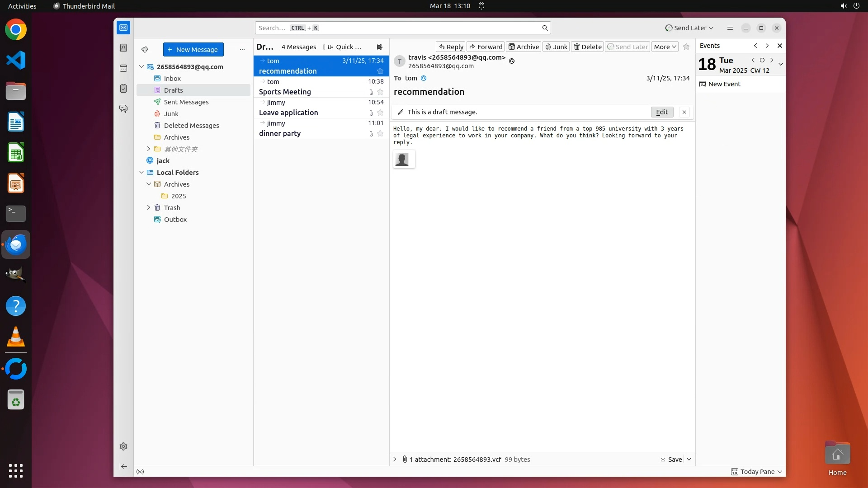Select the Sent Messages folder
868x488 pixels.
coord(186,102)
